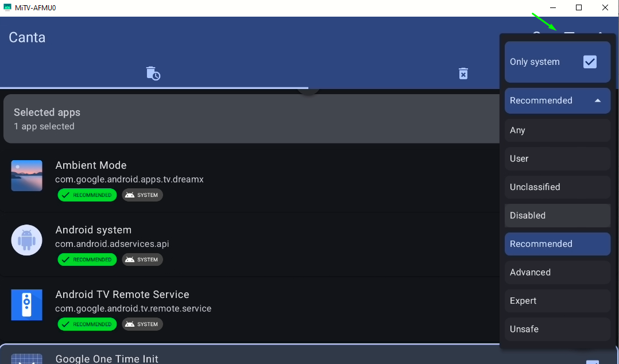
Task: Click the Ambient Mode app icon
Action: click(26, 176)
